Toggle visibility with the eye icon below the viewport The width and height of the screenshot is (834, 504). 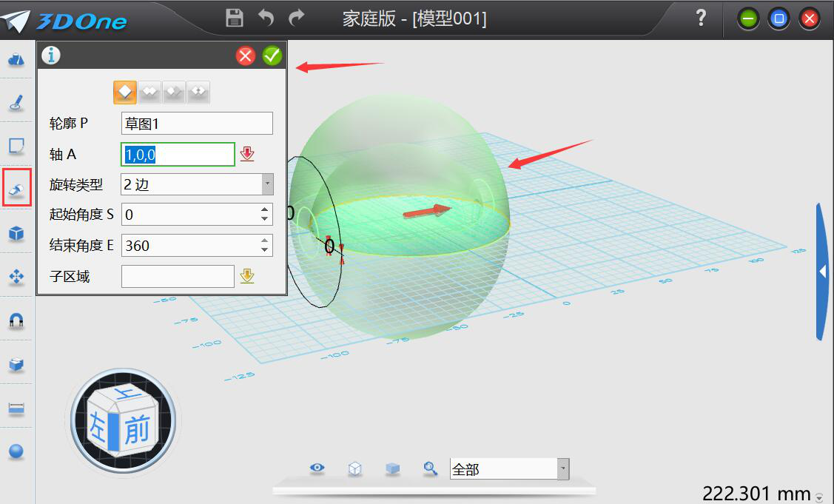(317, 468)
